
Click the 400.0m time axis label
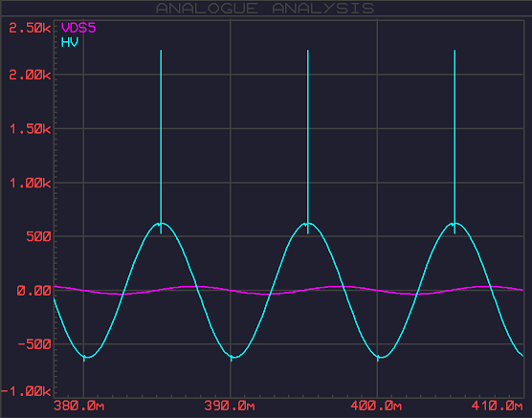click(376, 406)
